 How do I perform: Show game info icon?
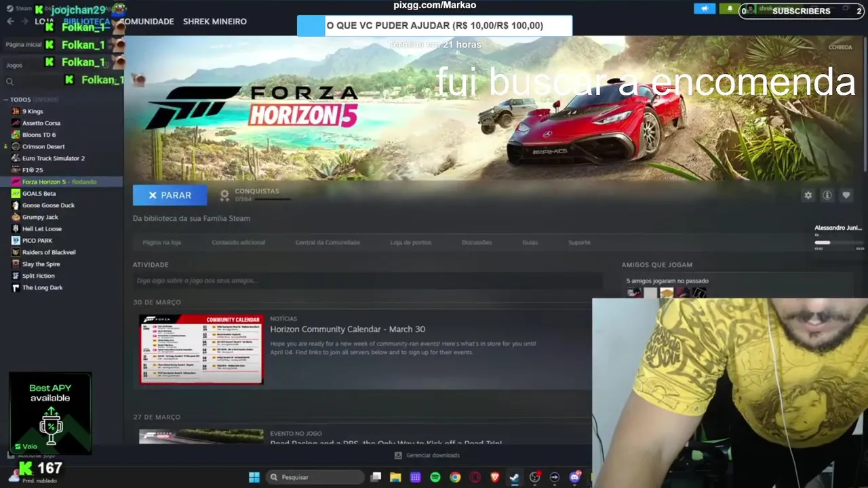(x=827, y=195)
